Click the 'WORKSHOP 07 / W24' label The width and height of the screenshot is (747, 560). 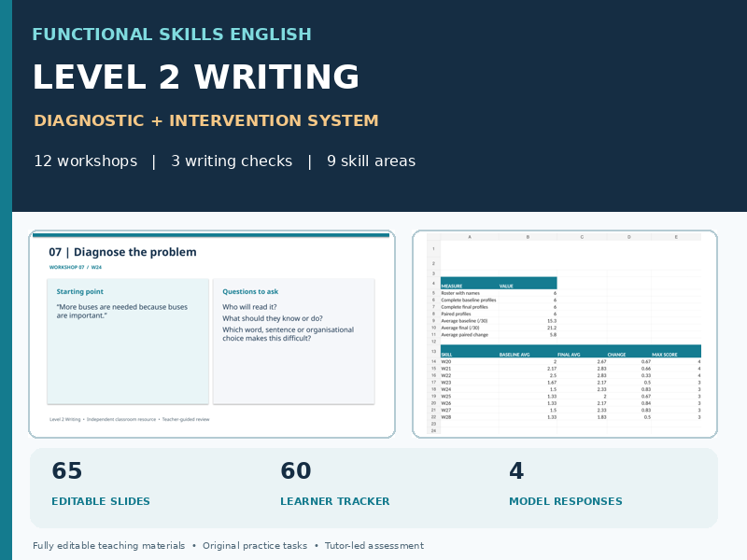(76, 267)
